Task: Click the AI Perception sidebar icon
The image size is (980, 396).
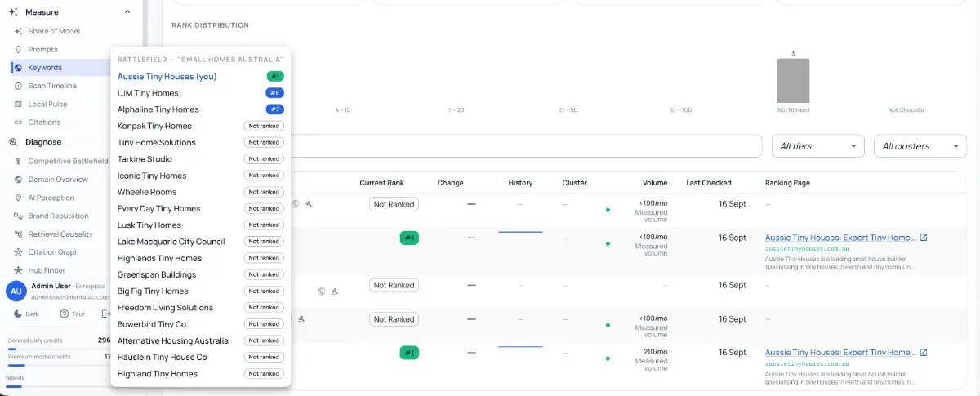Action: pos(18,198)
